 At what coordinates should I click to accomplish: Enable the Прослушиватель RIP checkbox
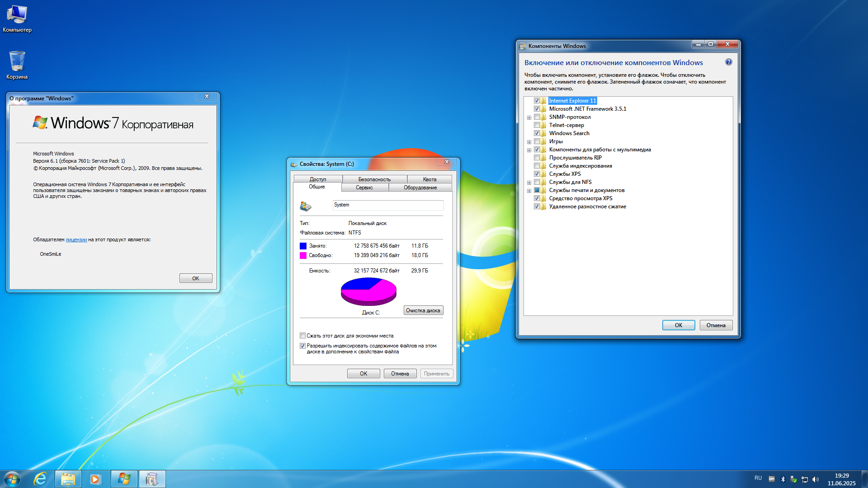pyautogui.click(x=537, y=158)
